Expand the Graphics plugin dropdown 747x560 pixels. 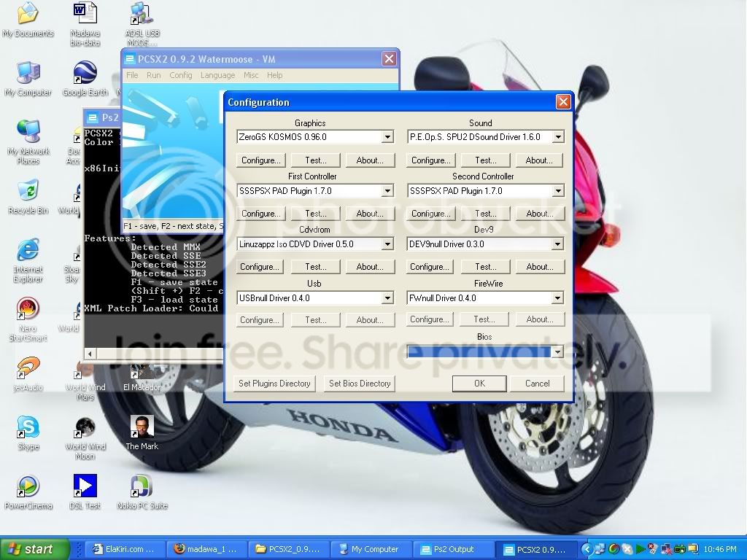pos(388,137)
